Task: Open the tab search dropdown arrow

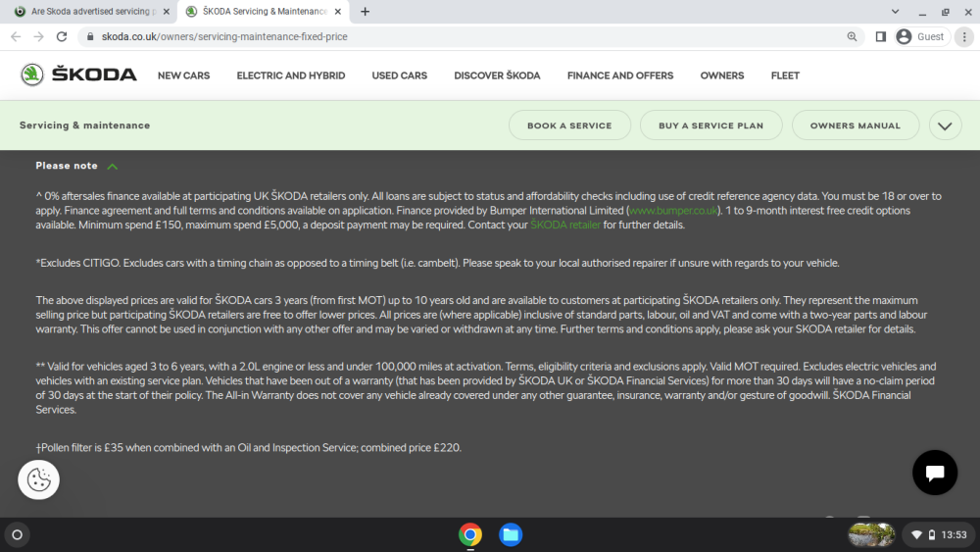Action: [x=895, y=11]
